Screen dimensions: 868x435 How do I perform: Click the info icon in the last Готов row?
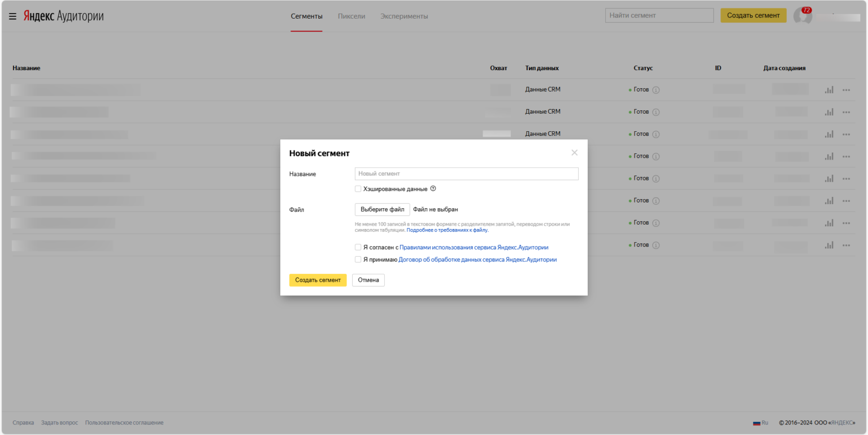(x=656, y=246)
